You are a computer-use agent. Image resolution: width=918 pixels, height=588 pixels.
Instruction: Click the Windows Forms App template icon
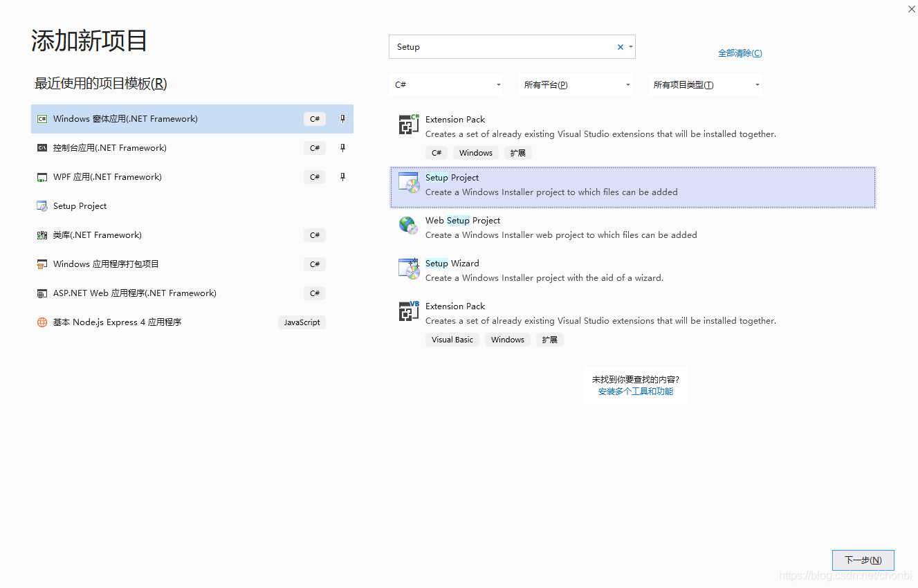[x=42, y=119]
